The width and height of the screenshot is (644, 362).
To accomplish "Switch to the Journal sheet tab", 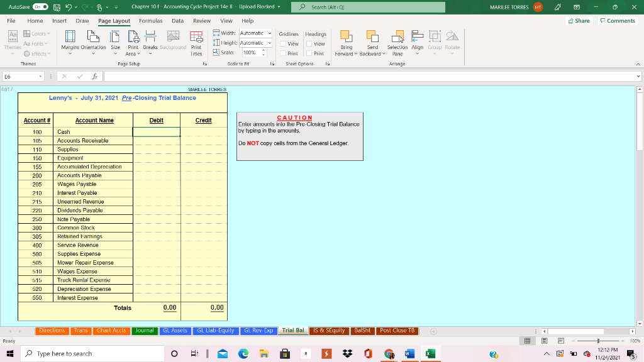I will coord(144,330).
